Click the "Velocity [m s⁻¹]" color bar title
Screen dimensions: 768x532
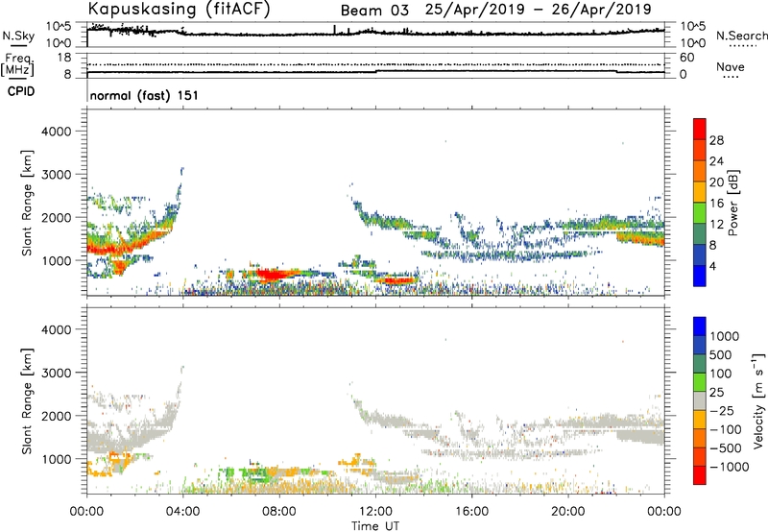[759, 400]
